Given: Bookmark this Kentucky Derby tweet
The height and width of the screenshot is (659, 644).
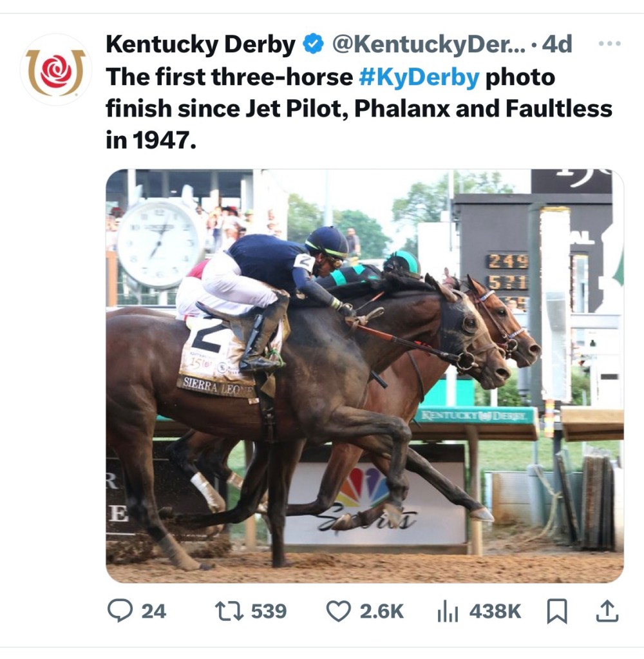Looking at the screenshot, I should (x=556, y=611).
